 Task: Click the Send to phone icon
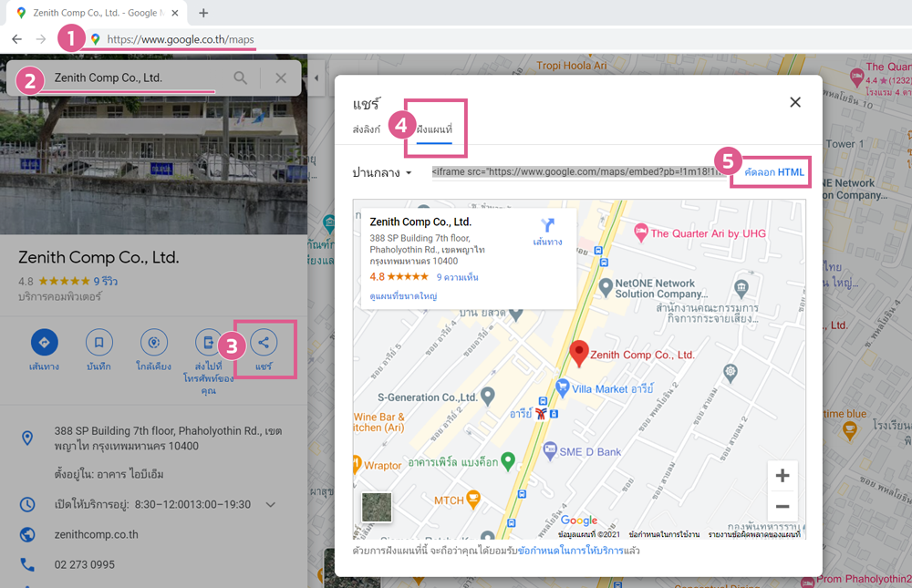pyautogui.click(x=209, y=343)
